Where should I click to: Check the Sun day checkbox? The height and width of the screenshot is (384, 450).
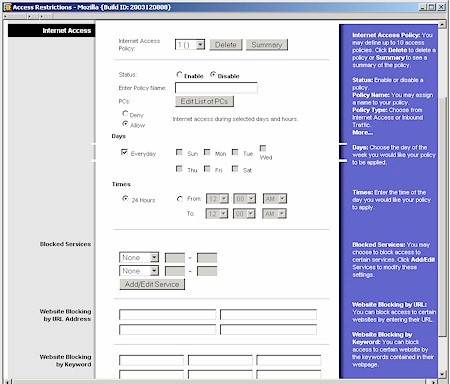tap(179, 152)
